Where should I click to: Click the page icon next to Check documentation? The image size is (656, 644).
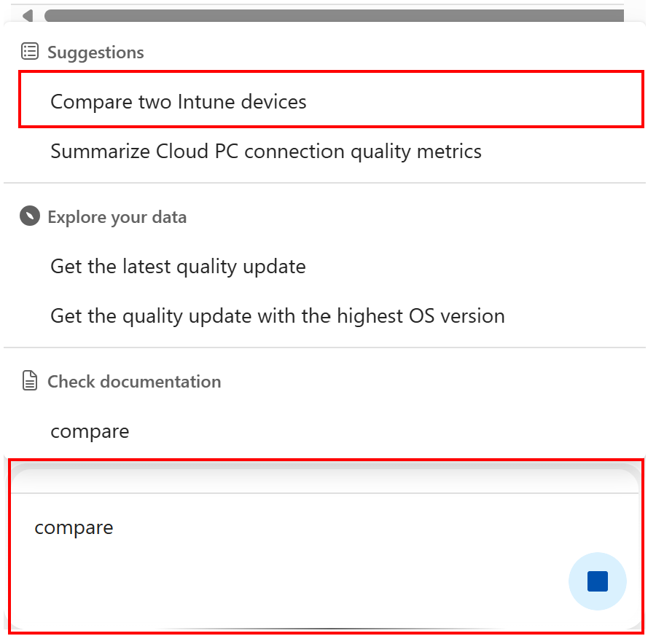click(x=29, y=380)
